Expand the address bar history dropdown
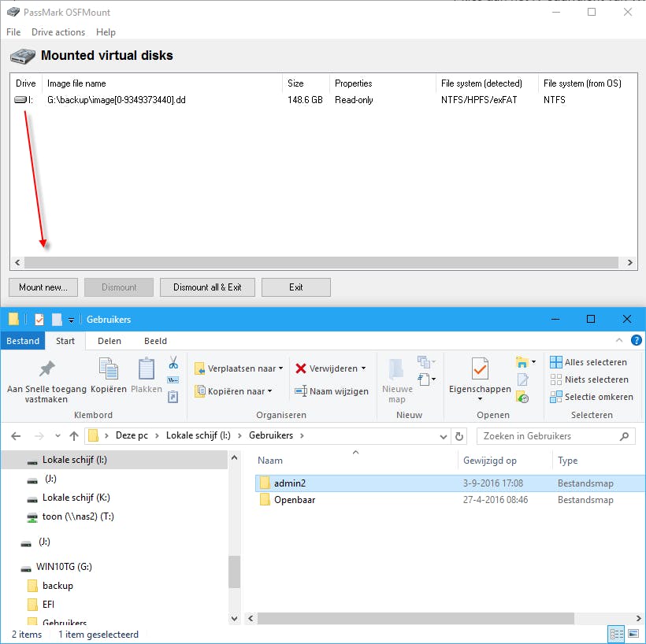 click(x=443, y=436)
